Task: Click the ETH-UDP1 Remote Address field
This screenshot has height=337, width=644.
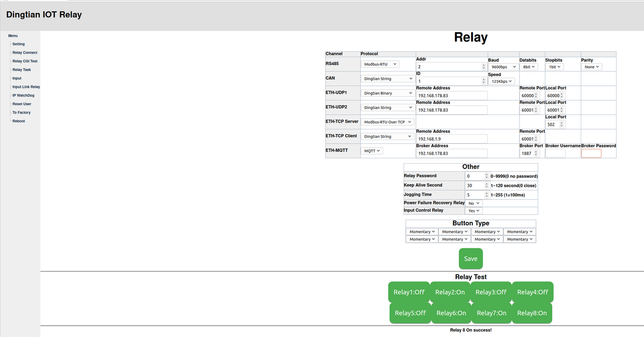Action: 452,96
